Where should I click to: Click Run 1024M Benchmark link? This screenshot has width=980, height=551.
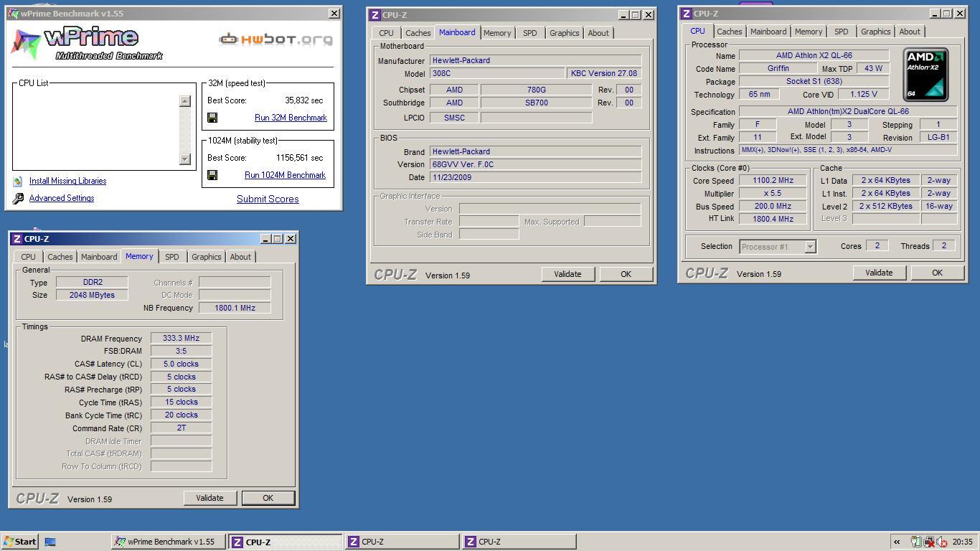tap(285, 175)
